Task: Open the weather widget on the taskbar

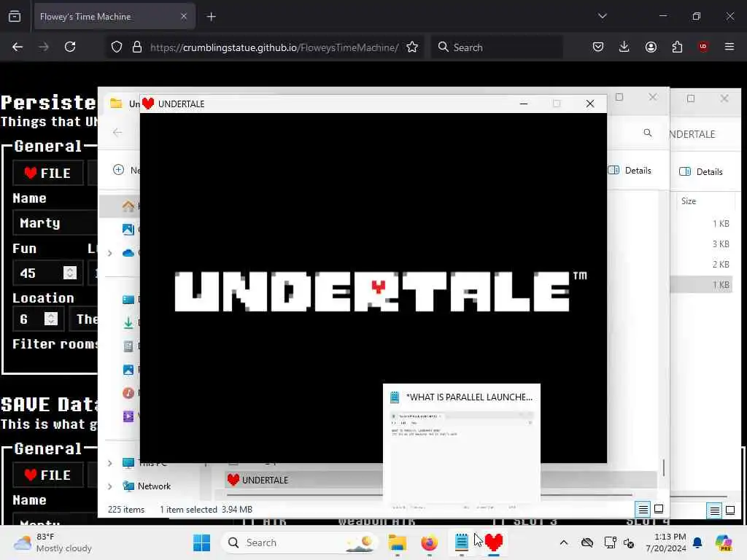Action: (53, 542)
